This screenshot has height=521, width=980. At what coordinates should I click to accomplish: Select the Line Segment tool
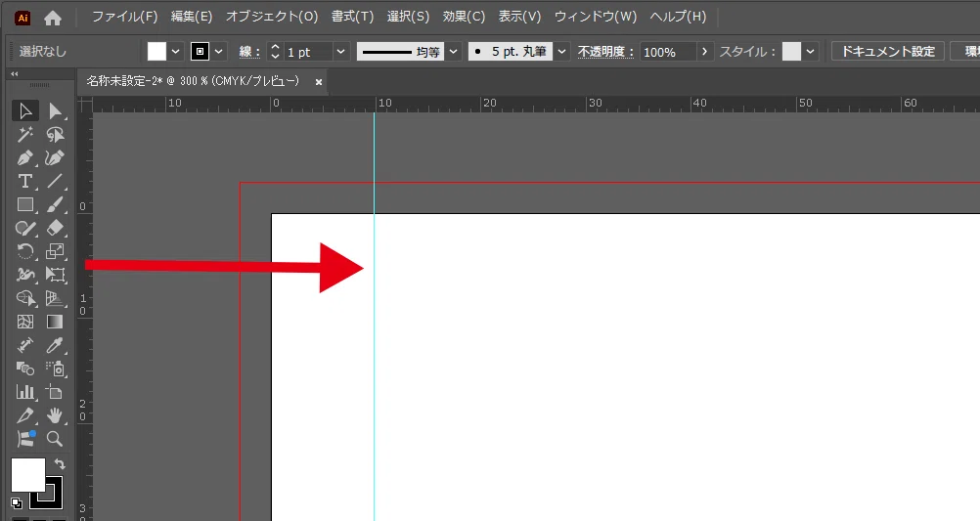point(55,181)
